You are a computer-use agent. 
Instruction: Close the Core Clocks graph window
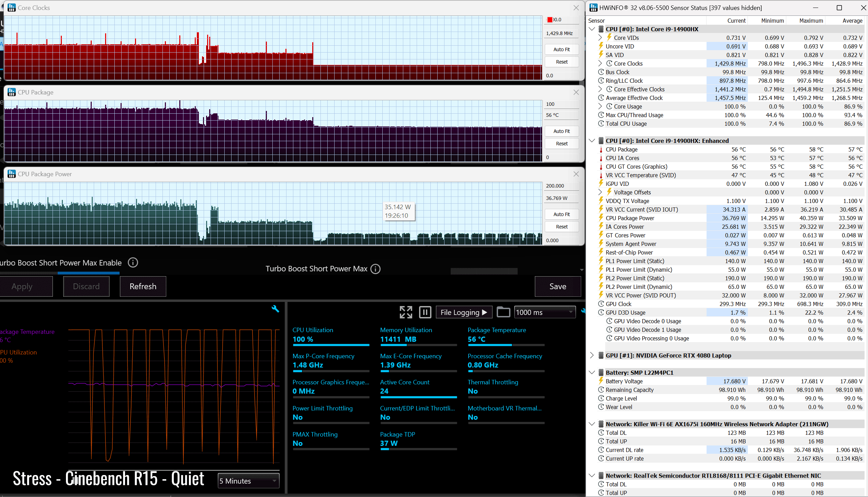click(576, 8)
